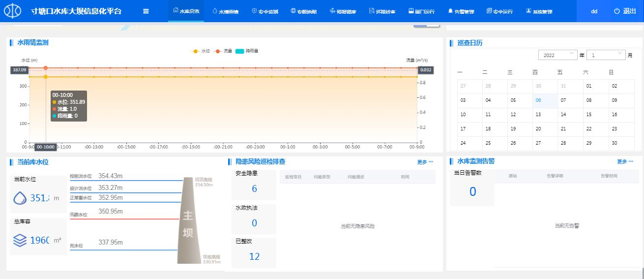This screenshot has width=644, height=279.
Task: Switch to 预报调度 tab
Action: pyautogui.click(x=343, y=11)
